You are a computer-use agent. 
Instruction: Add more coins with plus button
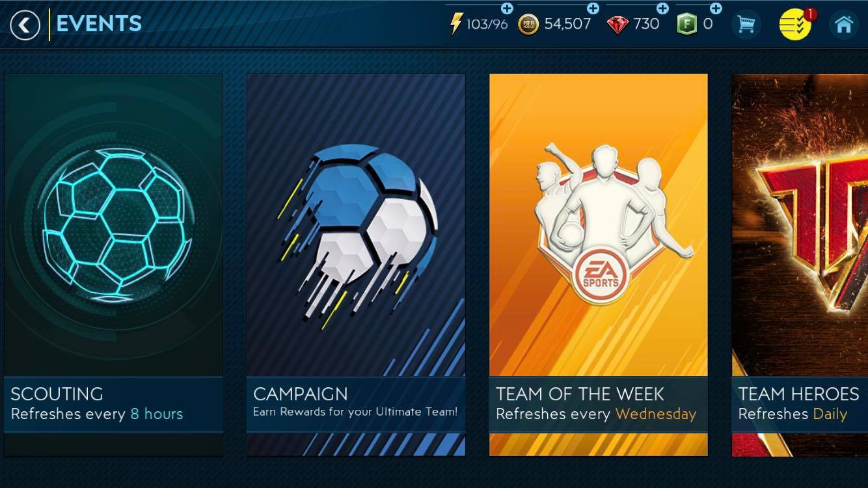(593, 8)
